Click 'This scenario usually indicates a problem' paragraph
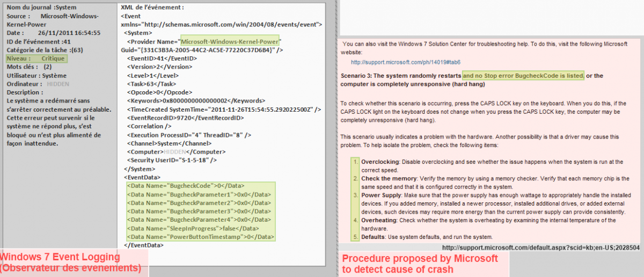Screen dimensions: 644x277 pyautogui.click(x=480, y=141)
